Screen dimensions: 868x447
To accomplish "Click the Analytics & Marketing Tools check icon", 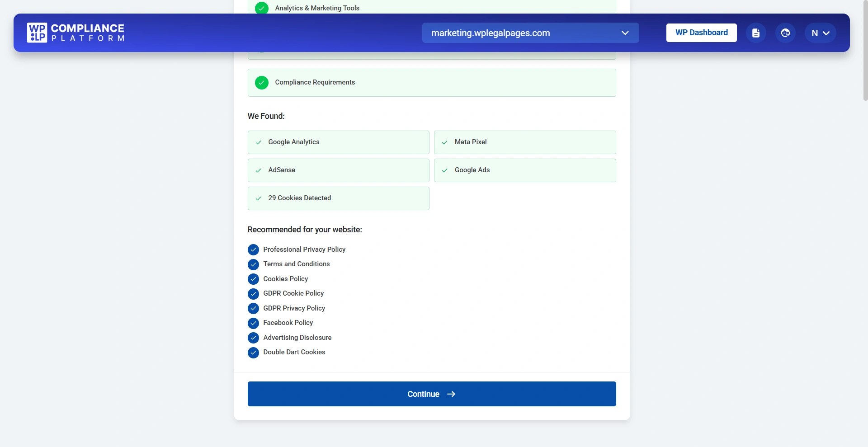I will [261, 8].
